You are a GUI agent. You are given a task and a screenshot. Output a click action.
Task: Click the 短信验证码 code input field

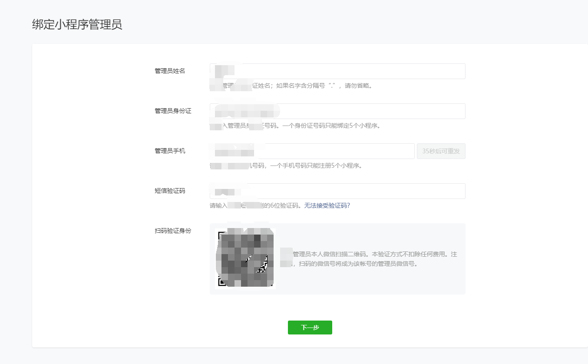pos(337,191)
